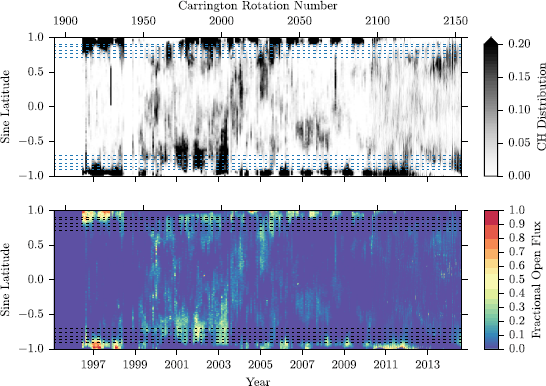This screenshot has width=546, height=386.
Task: Click the black arrow tip on CH colorbar
Action: 491,40
